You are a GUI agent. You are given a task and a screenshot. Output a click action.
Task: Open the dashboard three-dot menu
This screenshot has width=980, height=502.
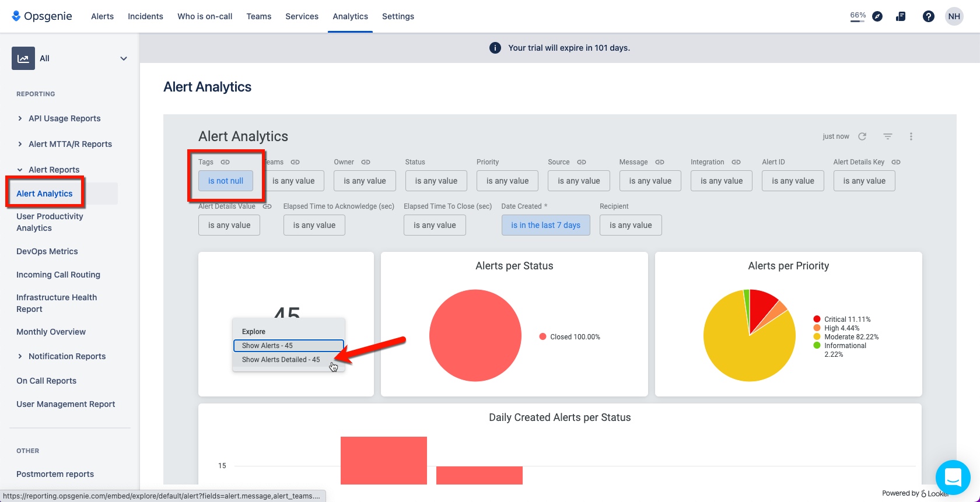(x=911, y=136)
